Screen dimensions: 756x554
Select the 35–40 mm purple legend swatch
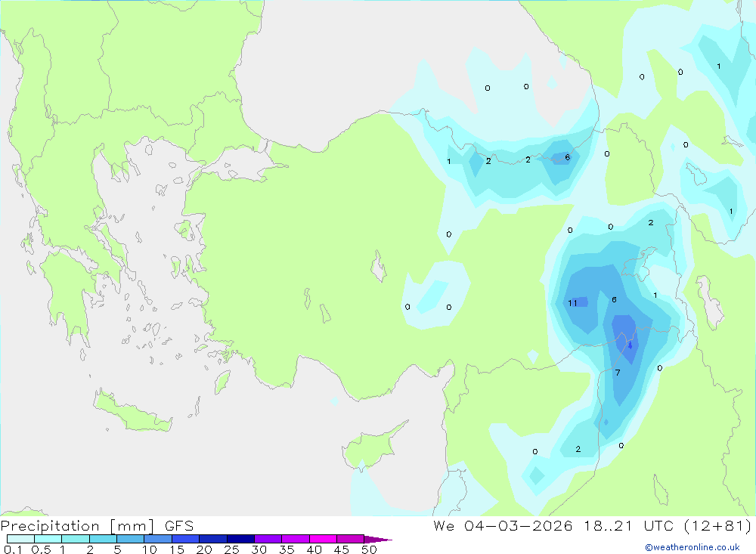[295, 539]
